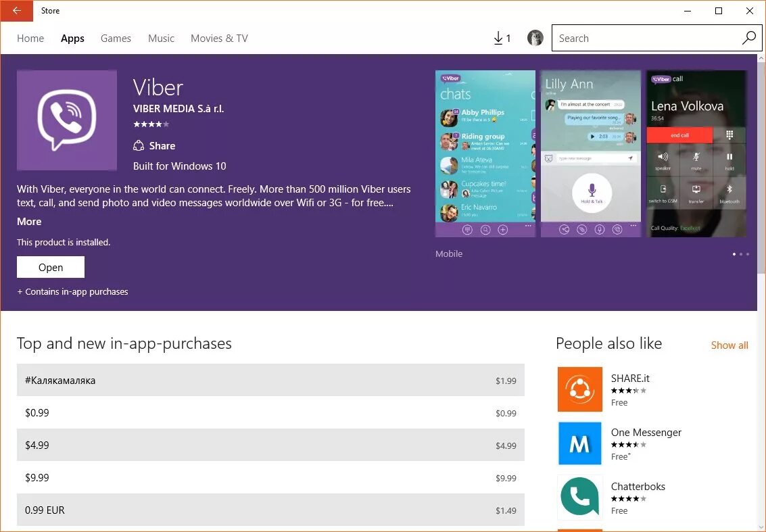Select the second screenshot pagination dot
766x532 pixels.
[741, 254]
